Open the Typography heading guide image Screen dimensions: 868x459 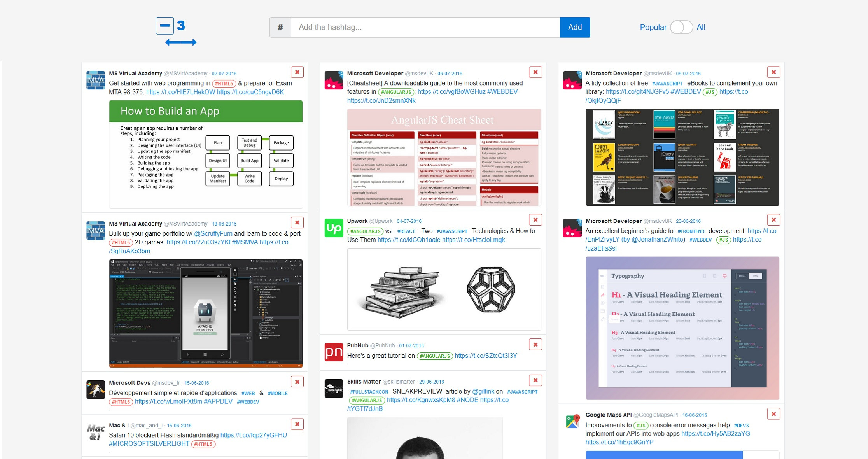point(682,328)
